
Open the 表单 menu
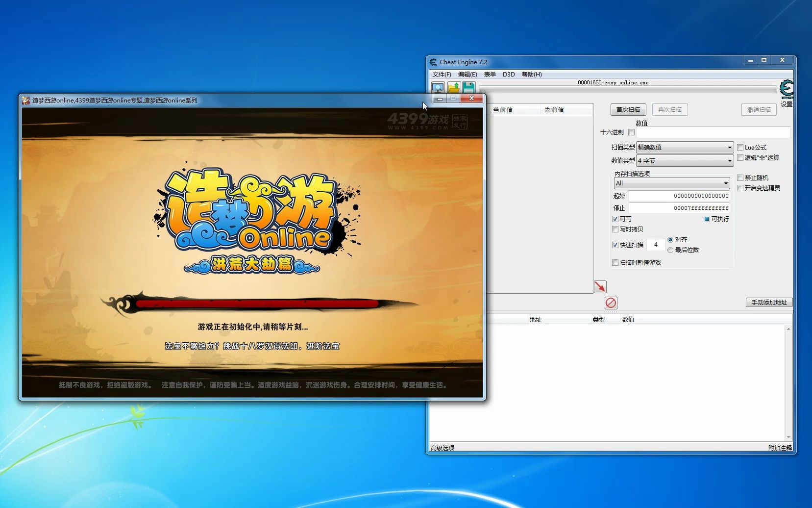point(490,75)
